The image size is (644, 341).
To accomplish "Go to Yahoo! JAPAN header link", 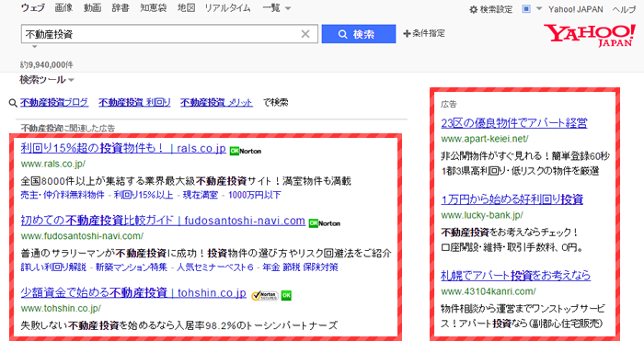I will point(575,9).
